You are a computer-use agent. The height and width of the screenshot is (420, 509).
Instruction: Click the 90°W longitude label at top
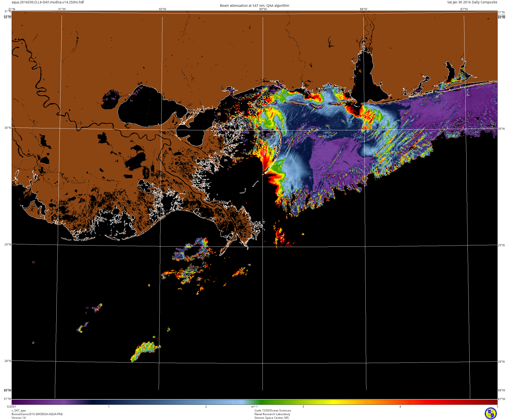click(162, 9)
